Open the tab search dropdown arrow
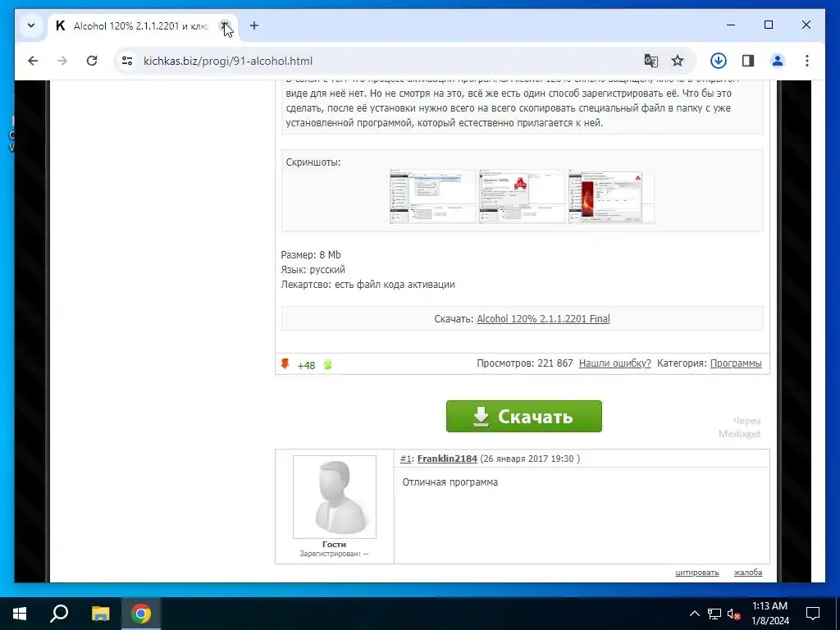Image resolution: width=840 pixels, height=630 pixels. (31, 25)
